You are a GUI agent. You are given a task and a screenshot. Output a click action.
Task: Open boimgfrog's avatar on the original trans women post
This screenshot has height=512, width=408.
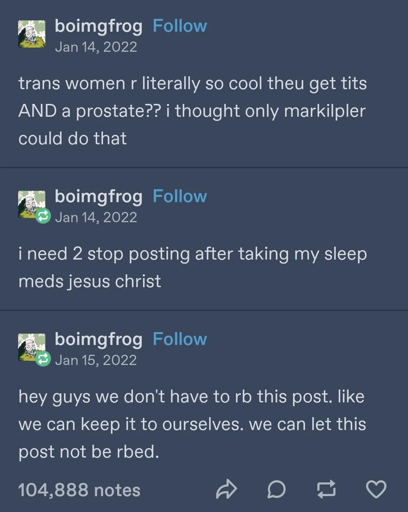tap(32, 34)
